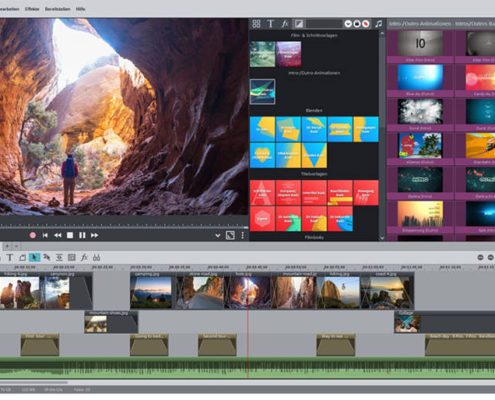
Task: Click the framed square icon in timeline toolbar
Action: click(x=72, y=257)
